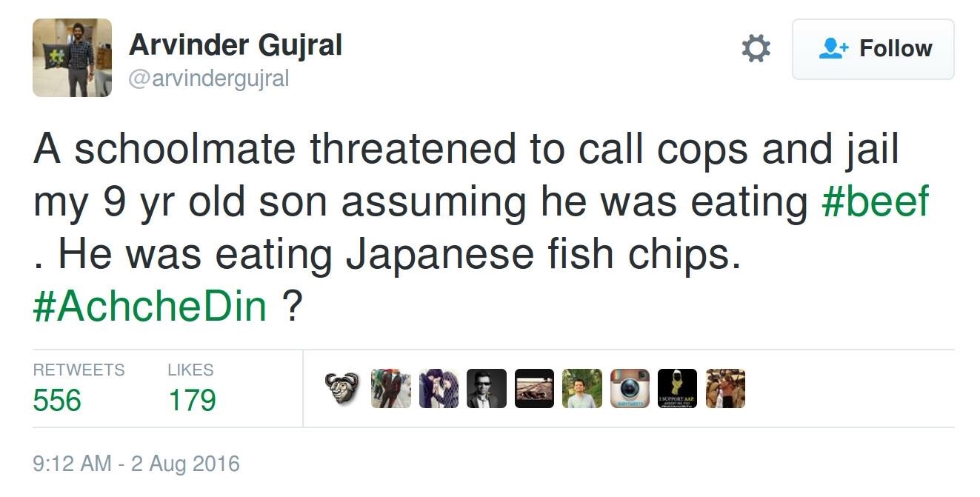Image resolution: width=980 pixels, height=497 pixels.
Task: Open the #beef hashtag
Action: pos(875,202)
